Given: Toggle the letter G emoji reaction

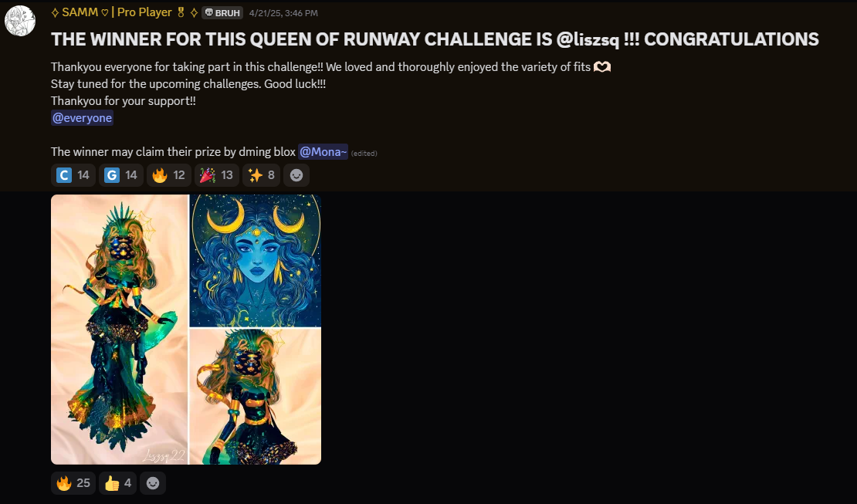Looking at the screenshot, I should (x=121, y=175).
